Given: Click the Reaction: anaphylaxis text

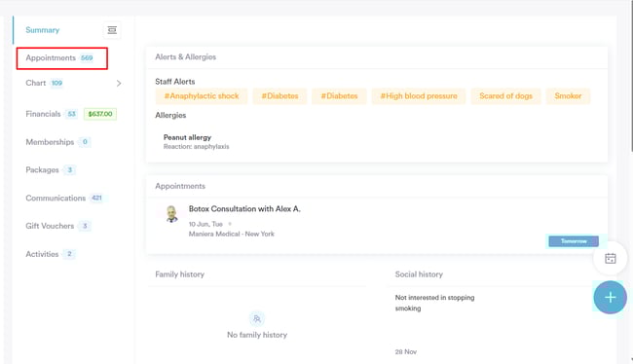Looking at the screenshot, I should click(196, 147).
